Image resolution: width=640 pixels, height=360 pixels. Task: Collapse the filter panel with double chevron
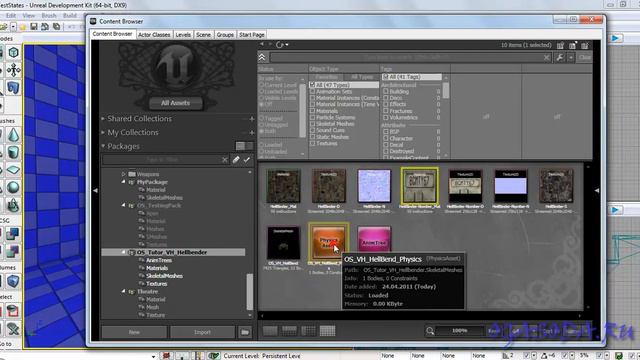[262, 58]
